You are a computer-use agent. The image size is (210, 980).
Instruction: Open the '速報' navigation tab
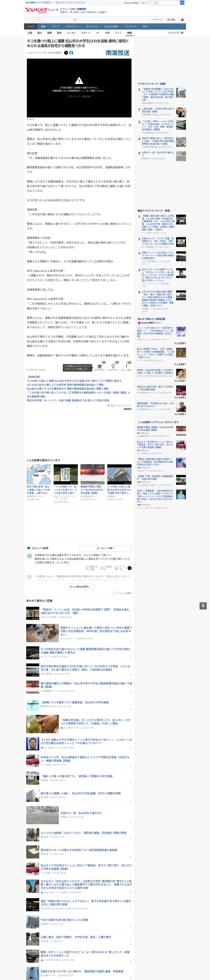coord(43,27)
